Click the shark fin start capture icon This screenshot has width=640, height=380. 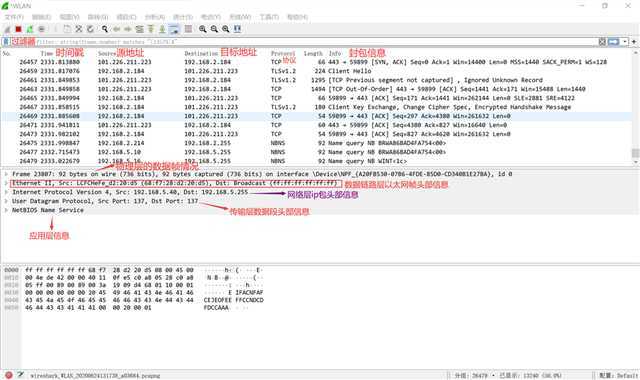coord(7,29)
